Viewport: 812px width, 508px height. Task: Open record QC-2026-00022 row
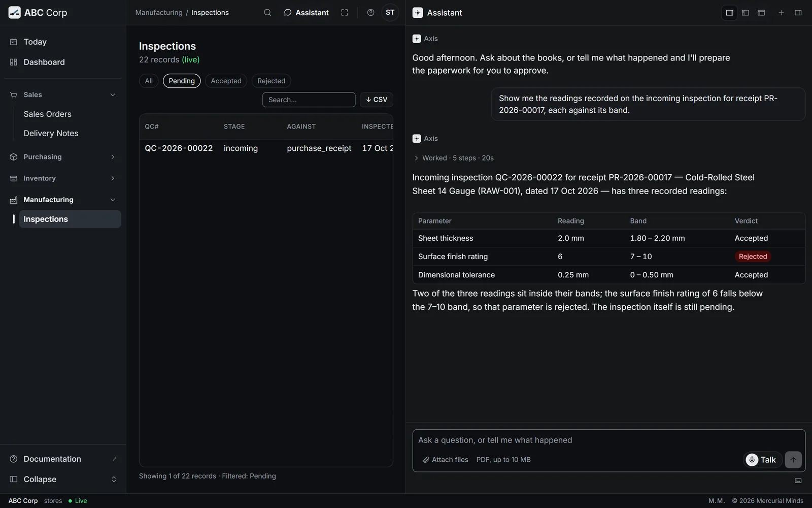[266, 148]
